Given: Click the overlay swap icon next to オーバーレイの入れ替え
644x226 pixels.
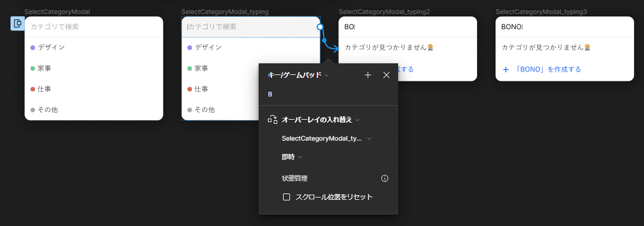Looking at the screenshot, I should [x=273, y=120].
